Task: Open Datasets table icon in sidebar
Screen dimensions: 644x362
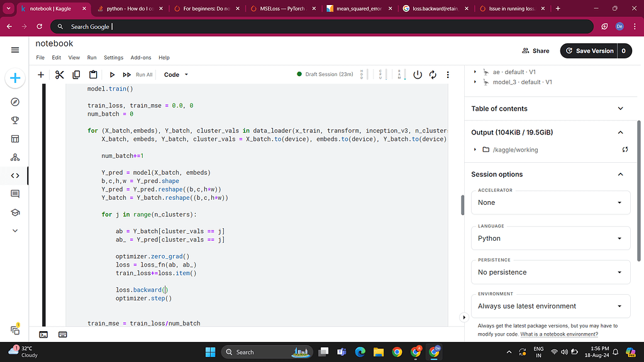Action: point(15,139)
